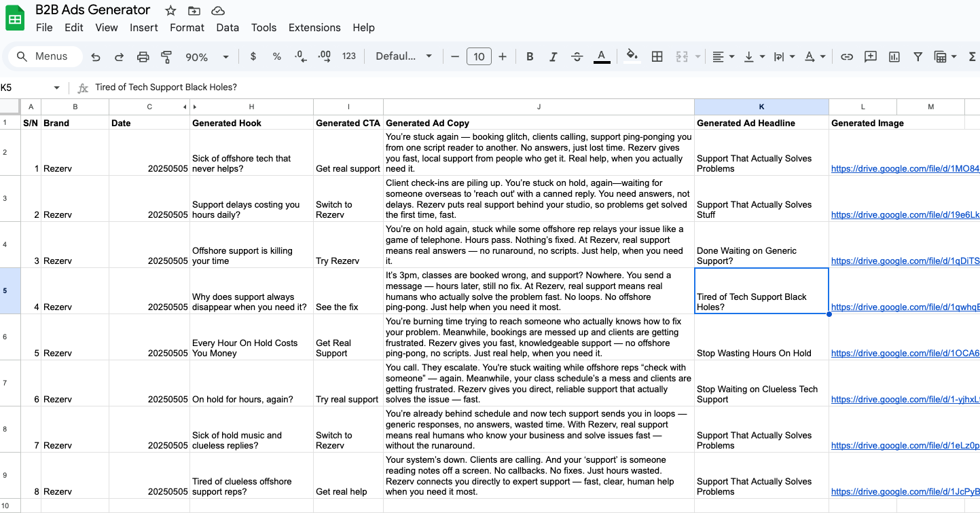This screenshot has height=513, width=980.
Task: Select row 5 header
Action: coord(10,291)
